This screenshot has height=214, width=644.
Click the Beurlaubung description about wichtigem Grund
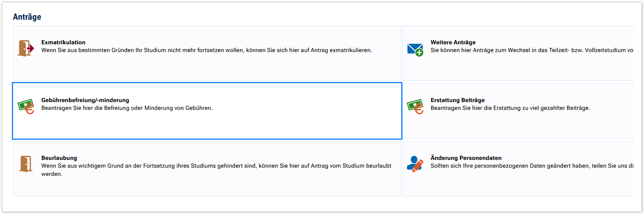[216, 166]
